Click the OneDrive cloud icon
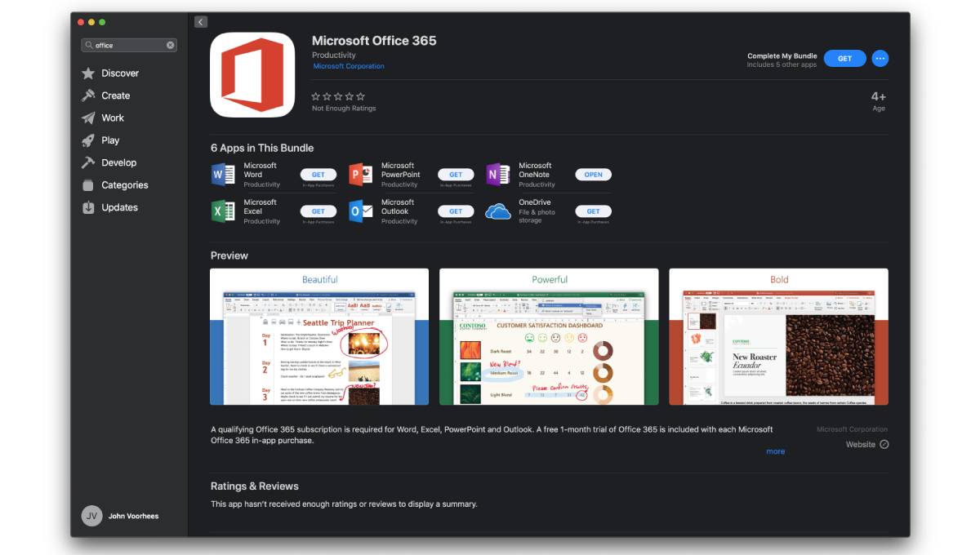Screen dimensions: 980x555 coord(499,211)
